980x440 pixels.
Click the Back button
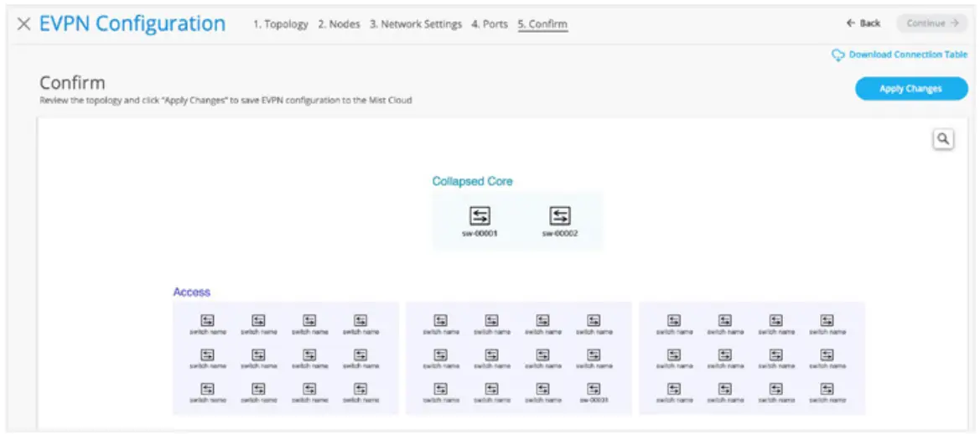[863, 23]
